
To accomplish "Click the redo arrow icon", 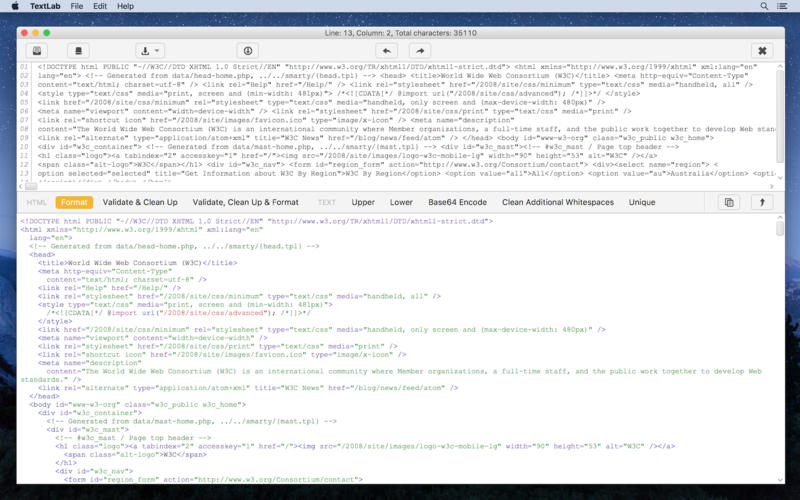I will (x=420, y=51).
